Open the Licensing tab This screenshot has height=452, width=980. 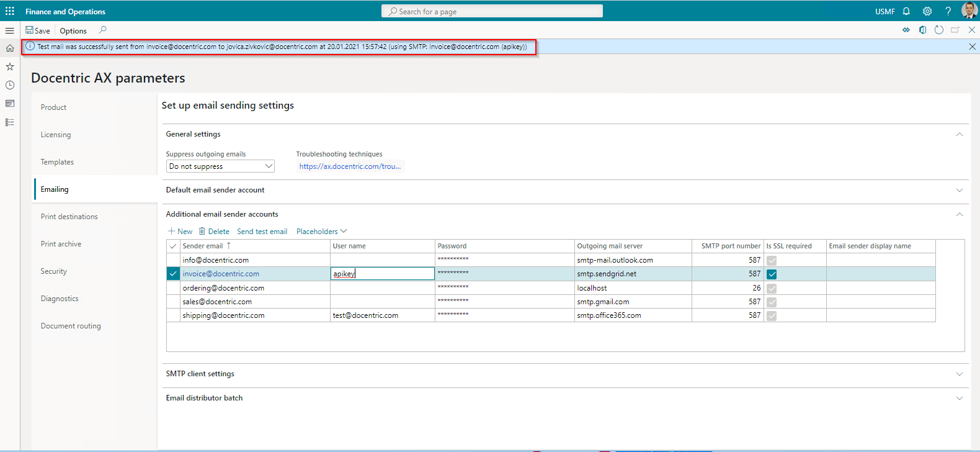tap(56, 135)
